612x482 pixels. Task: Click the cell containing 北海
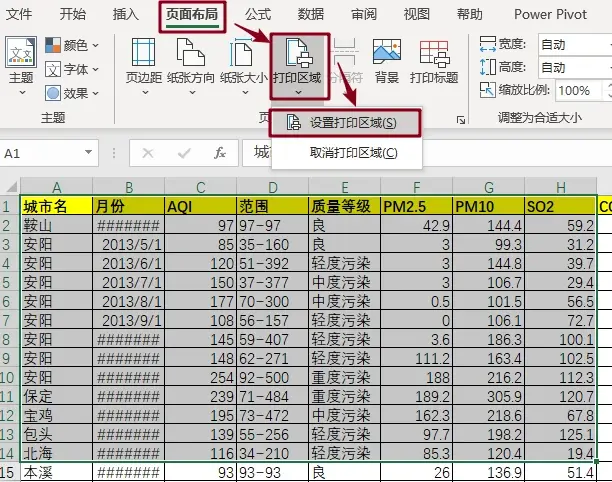[x=57, y=454]
